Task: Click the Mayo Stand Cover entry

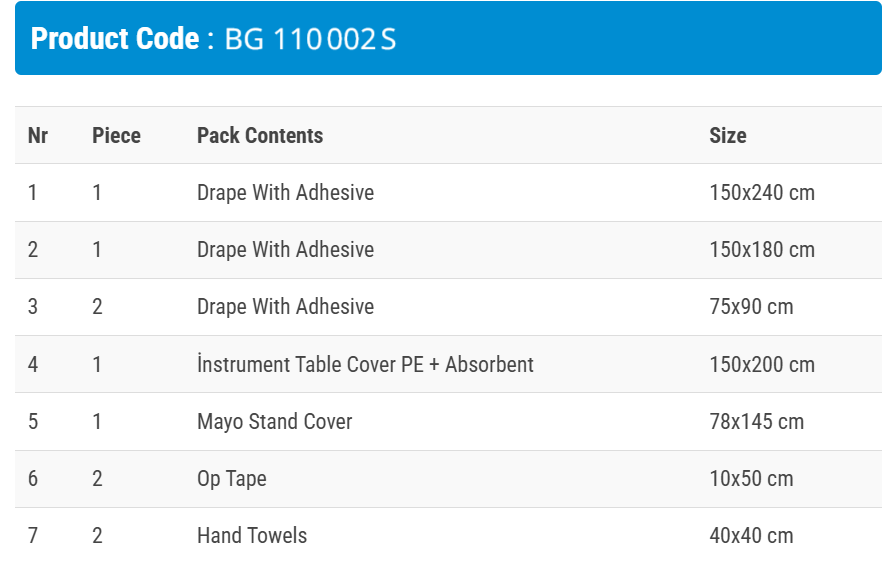Action: pyautogui.click(x=274, y=422)
